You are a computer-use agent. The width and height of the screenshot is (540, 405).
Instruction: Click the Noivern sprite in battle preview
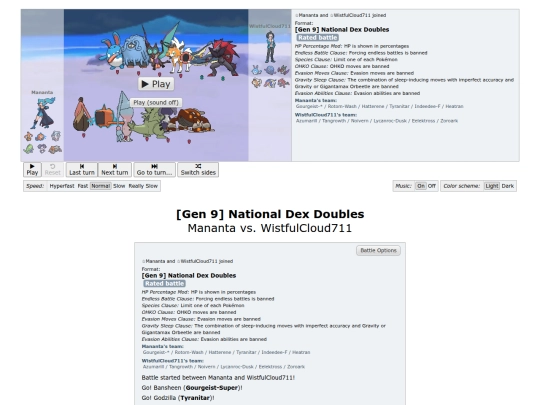[160, 48]
